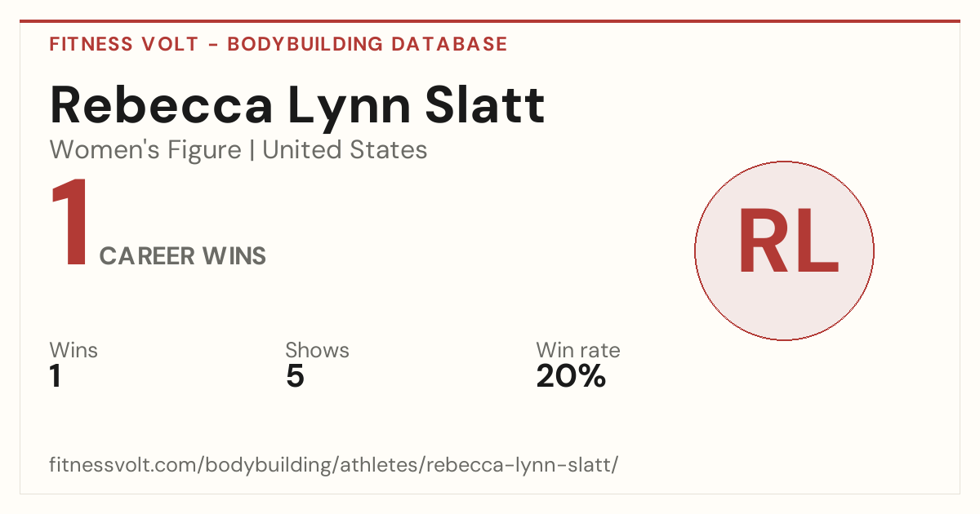Click the letter R inside the avatar
980x514 pixels.
click(762, 242)
